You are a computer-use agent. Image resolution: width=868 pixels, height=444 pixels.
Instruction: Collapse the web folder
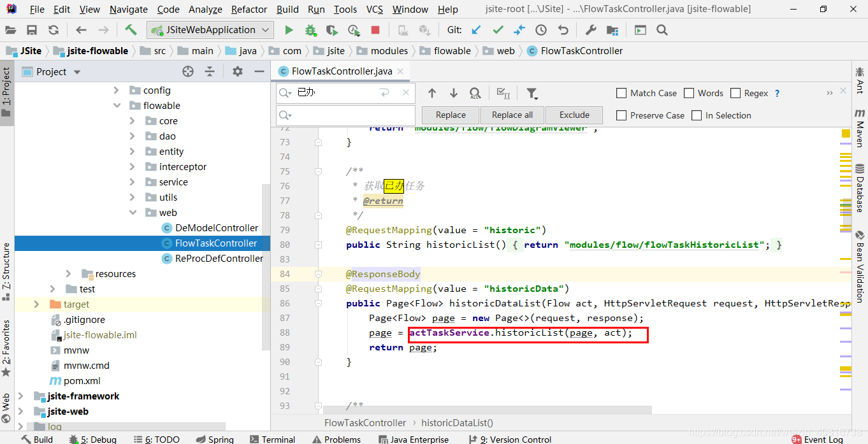coord(132,213)
